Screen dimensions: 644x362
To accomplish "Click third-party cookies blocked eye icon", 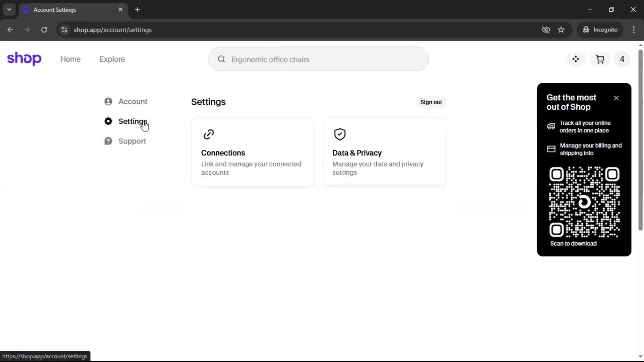I will pos(546,30).
